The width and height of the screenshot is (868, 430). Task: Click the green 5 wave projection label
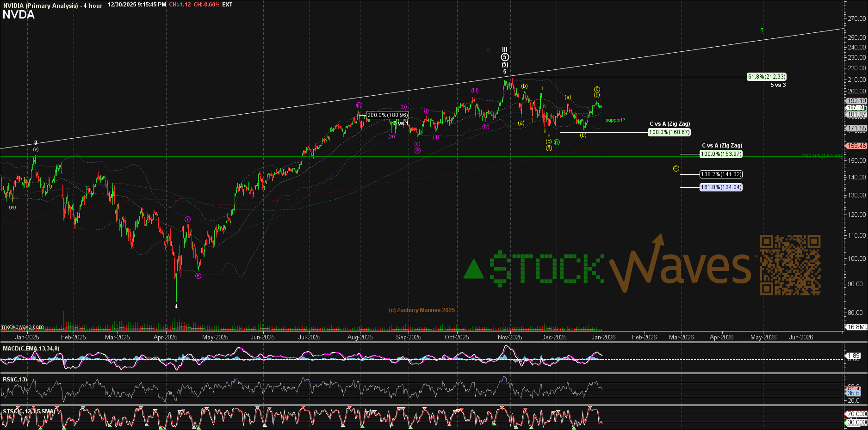pos(762,31)
